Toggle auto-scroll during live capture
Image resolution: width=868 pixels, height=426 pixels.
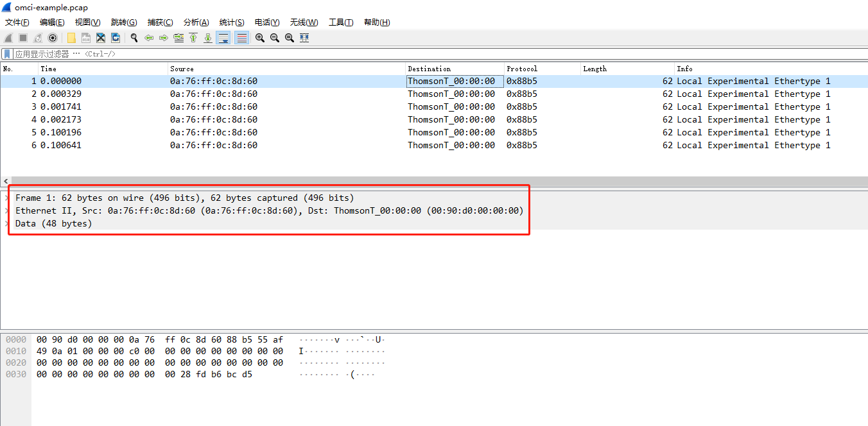click(x=223, y=37)
